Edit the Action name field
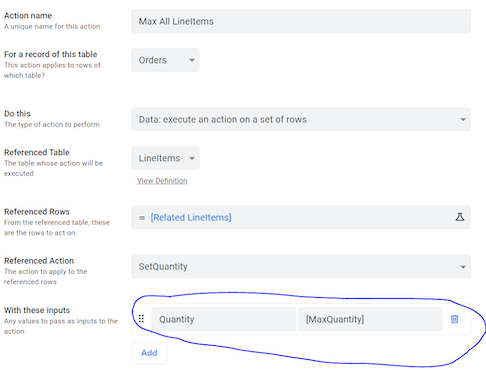 tap(301, 21)
